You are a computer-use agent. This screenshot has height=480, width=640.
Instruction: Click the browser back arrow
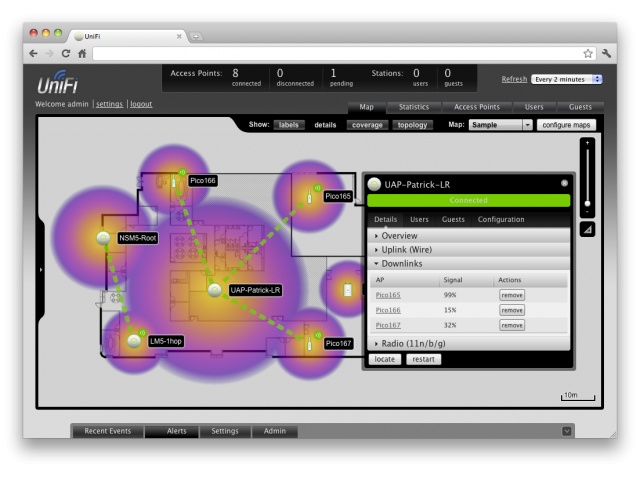coord(34,53)
